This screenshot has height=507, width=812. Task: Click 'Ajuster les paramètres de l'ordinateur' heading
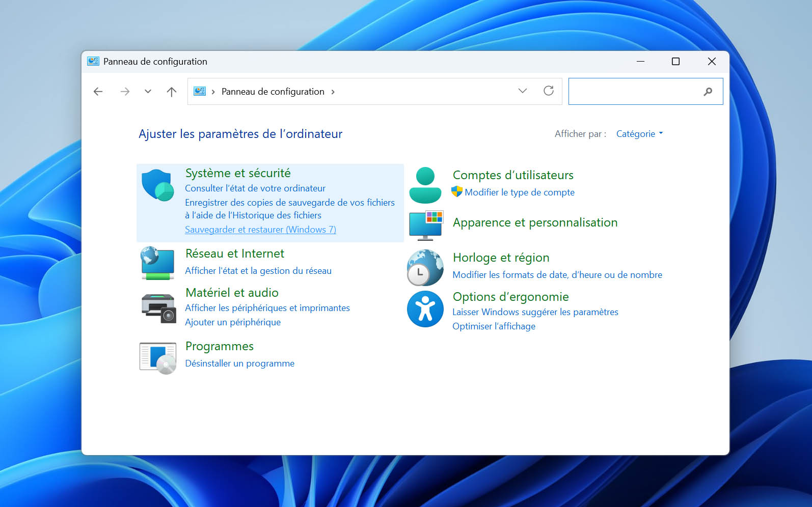click(x=240, y=134)
